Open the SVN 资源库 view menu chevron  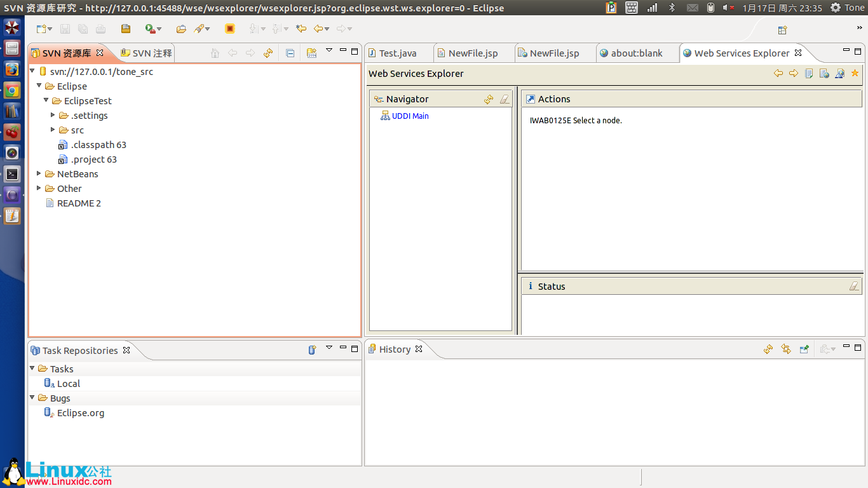pyautogui.click(x=329, y=49)
